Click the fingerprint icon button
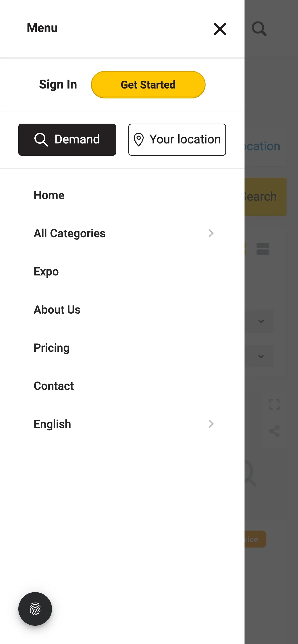 click(35, 609)
